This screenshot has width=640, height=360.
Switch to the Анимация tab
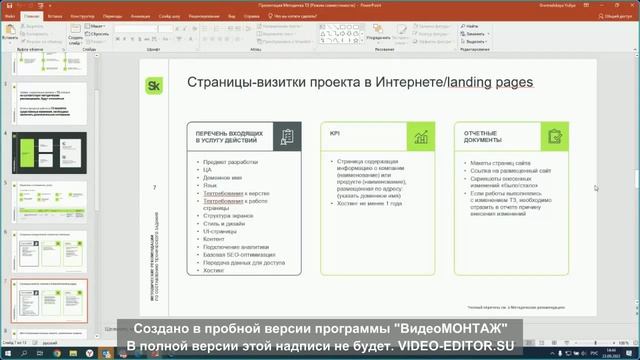(x=140, y=16)
